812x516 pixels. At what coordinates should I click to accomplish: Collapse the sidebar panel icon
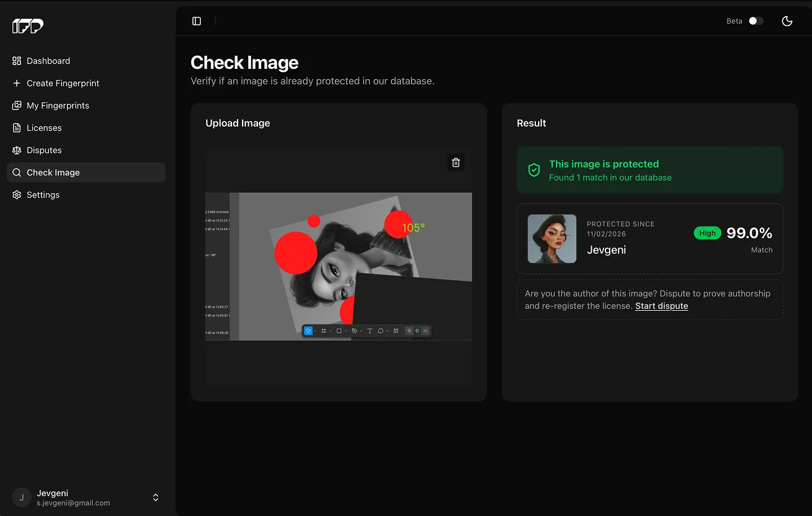197,21
